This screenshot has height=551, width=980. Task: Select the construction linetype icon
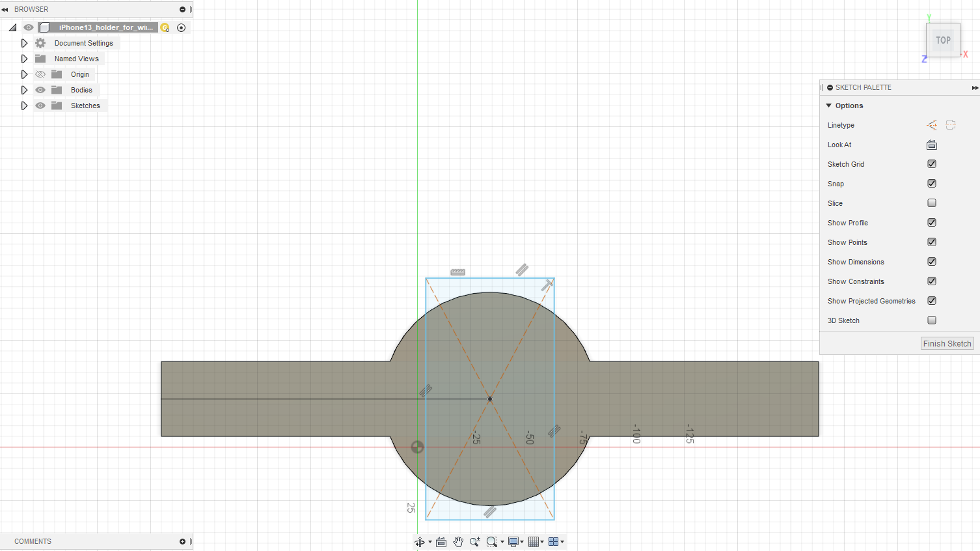coord(931,125)
